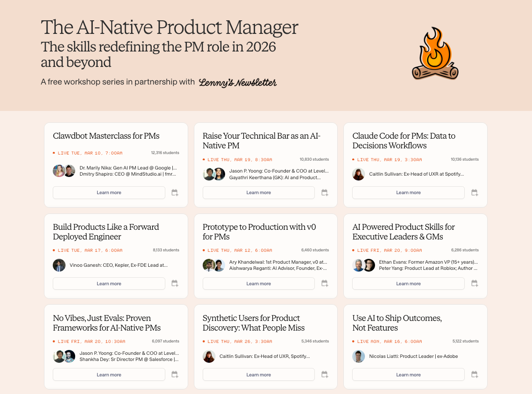Click the campfire logo in the banner
The image size is (532, 394).
[435, 54]
